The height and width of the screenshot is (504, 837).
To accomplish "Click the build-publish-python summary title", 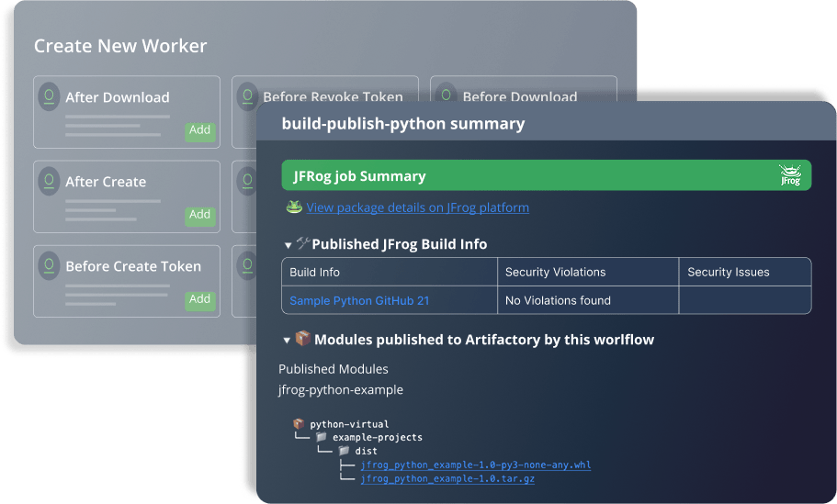I will point(403,124).
